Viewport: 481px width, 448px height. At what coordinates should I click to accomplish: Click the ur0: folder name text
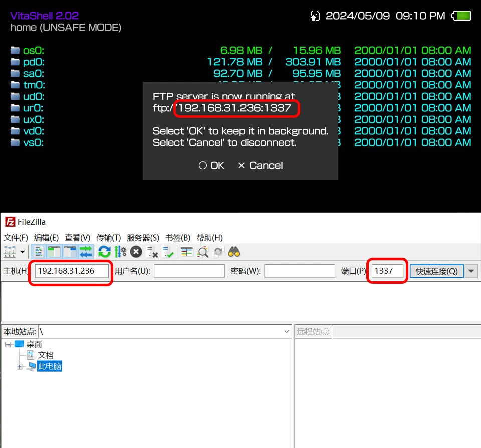pos(33,108)
